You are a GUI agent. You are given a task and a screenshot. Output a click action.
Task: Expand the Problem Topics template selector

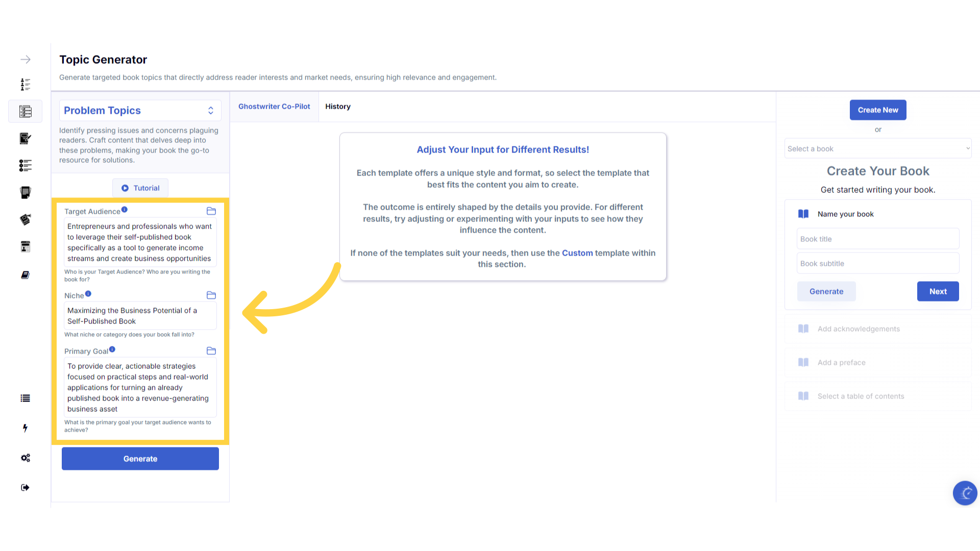pos(140,111)
